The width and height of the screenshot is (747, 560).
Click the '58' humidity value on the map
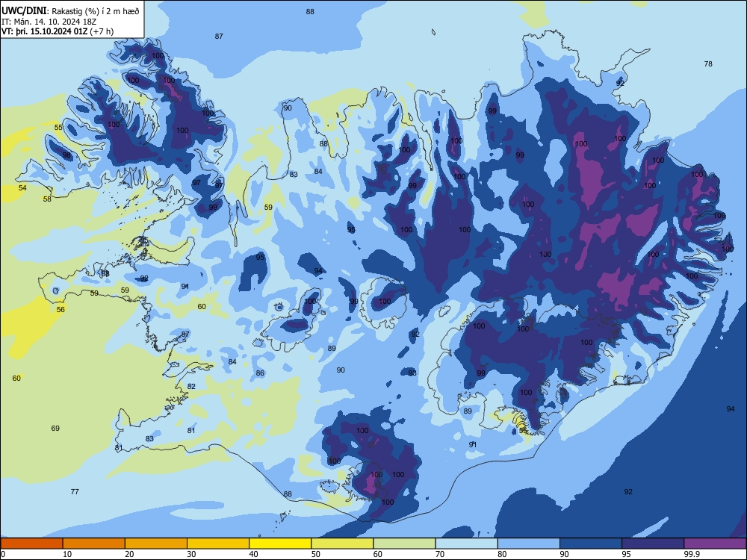(x=47, y=199)
